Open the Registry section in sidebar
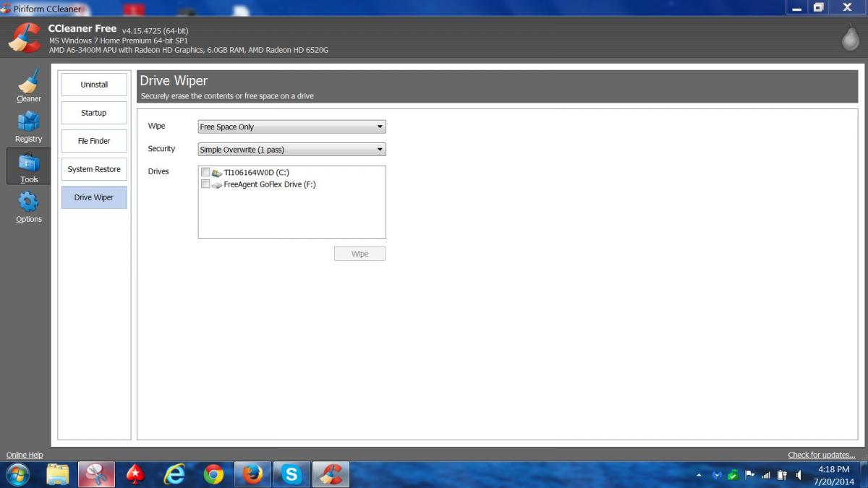Screen dimensions: 868x488 [29, 127]
